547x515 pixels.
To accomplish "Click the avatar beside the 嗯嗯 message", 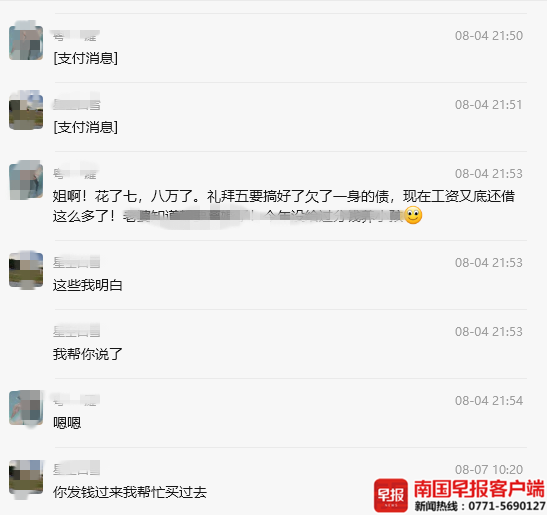I will tap(26, 408).
